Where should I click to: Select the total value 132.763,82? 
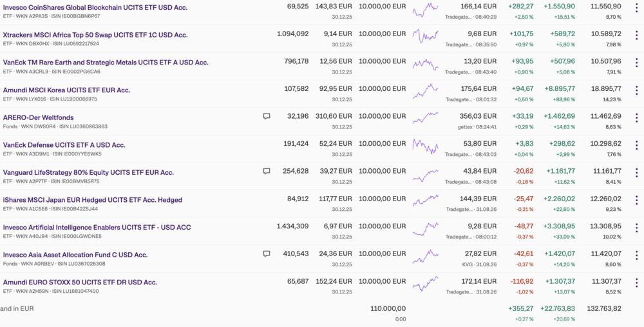(x=603, y=308)
